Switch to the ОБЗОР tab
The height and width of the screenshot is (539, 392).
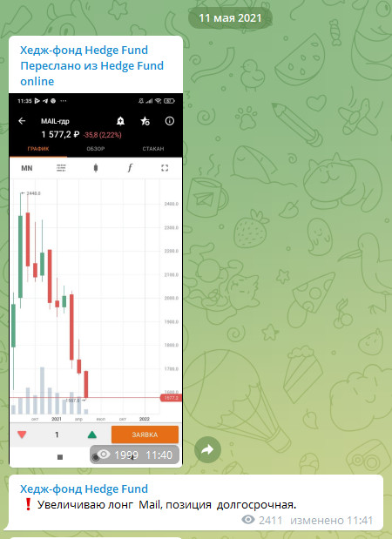[96, 149]
